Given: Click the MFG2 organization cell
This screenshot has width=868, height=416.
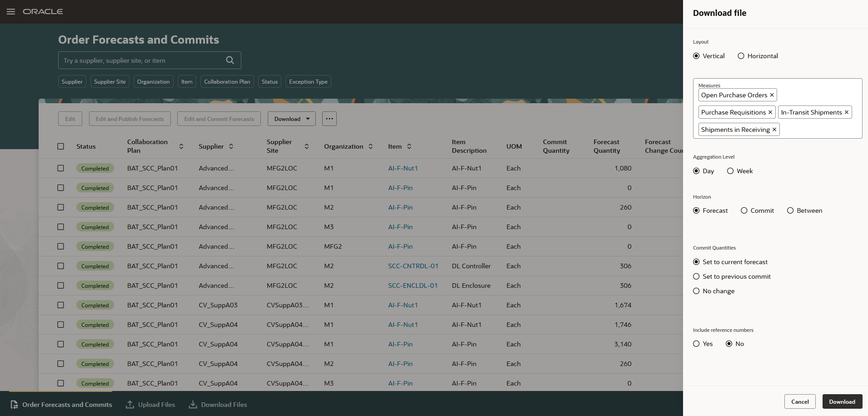Looking at the screenshot, I should point(333,246).
